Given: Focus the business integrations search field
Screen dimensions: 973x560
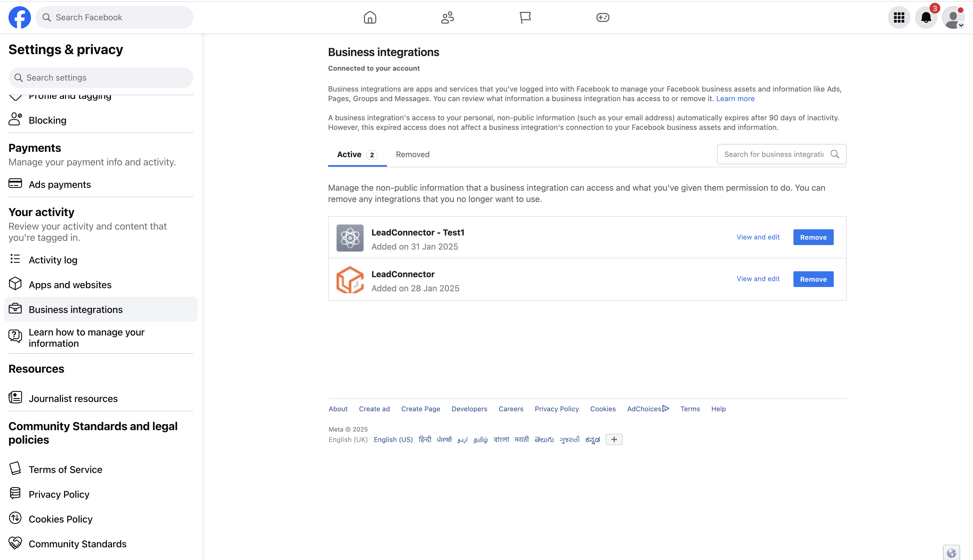Looking at the screenshot, I should click(x=773, y=154).
